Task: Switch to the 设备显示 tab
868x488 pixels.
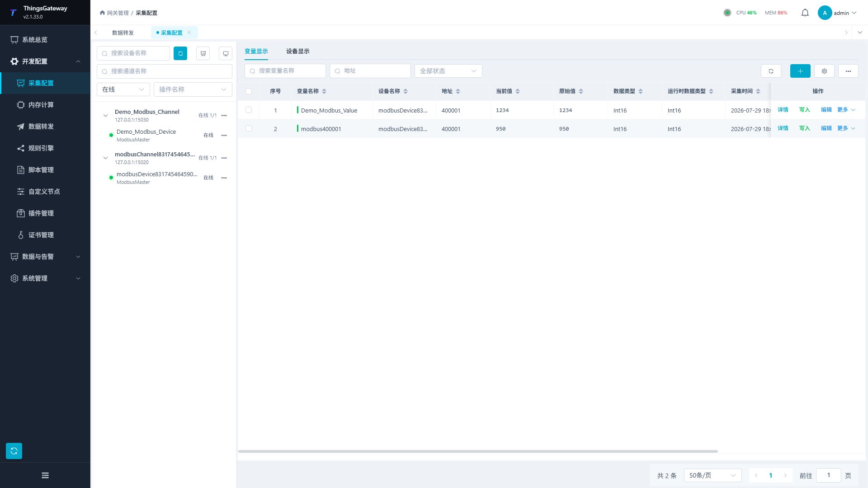Action: 298,51
